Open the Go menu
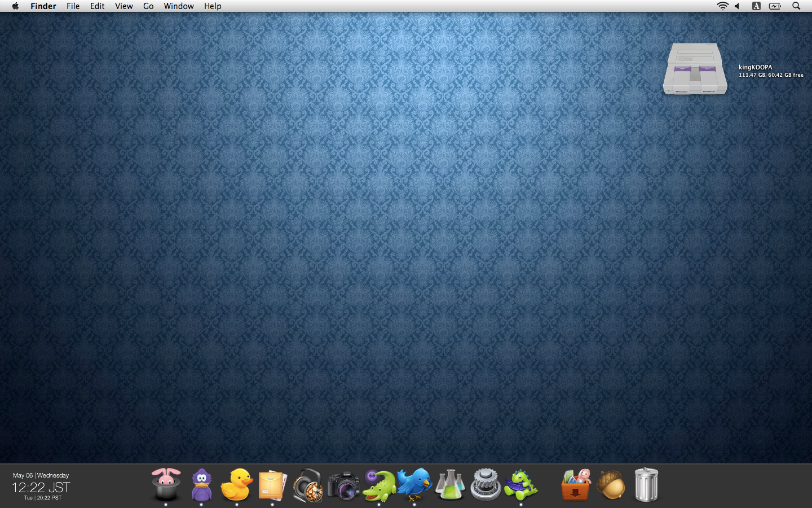 148,6
